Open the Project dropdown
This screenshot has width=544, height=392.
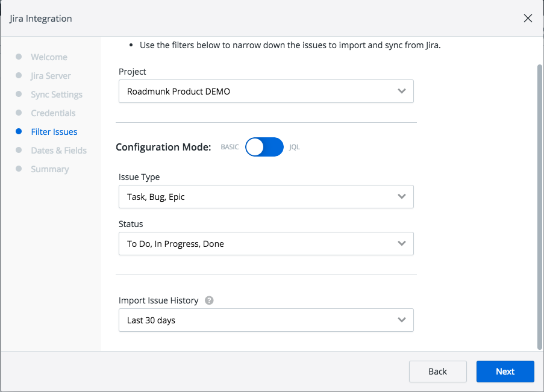(x=266, y=92)
